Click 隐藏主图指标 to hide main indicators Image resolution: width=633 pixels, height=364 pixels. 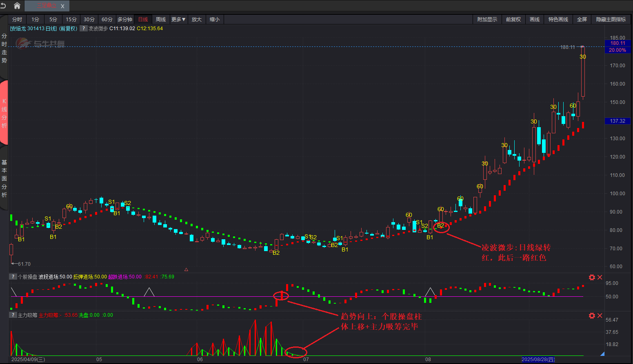coord(611,20)
